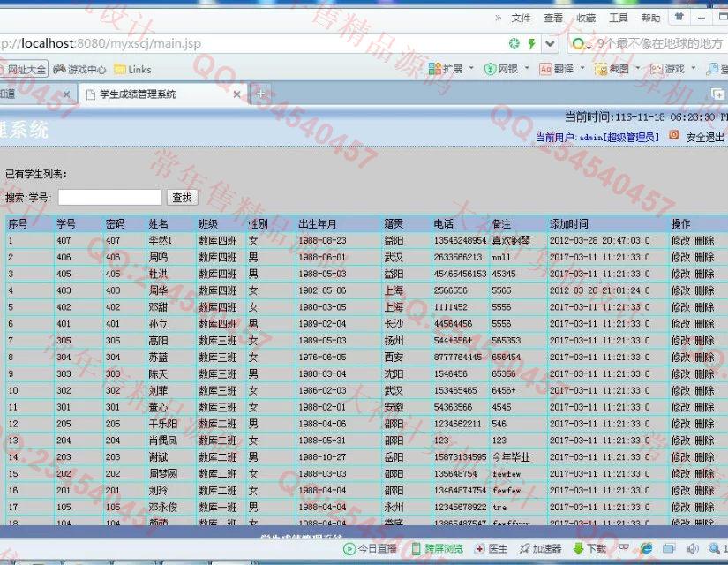This screenshot has height=565, width=728.
Task: Click the green refresh icon in address bar
Action: [514, 43]
